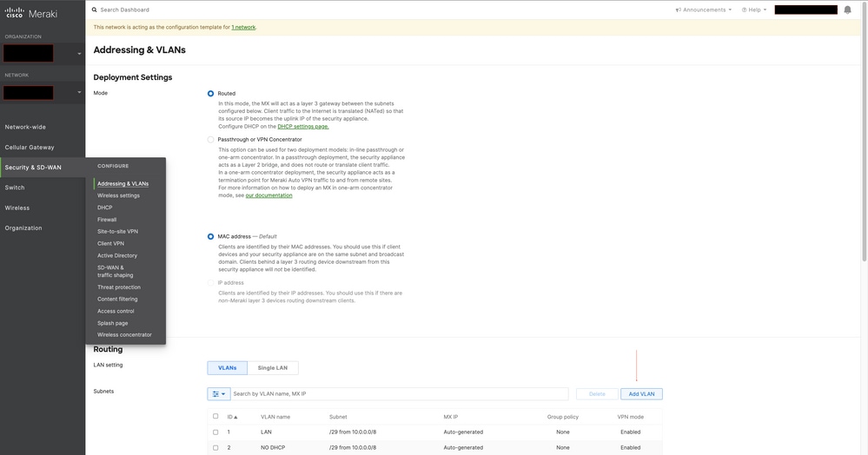This screenshot has height=455, width=868.
Task: Open DHCP submenu item
Action: 104,208
